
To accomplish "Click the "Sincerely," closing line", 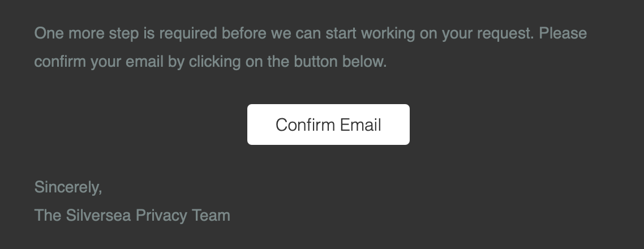I will [68, 187].
